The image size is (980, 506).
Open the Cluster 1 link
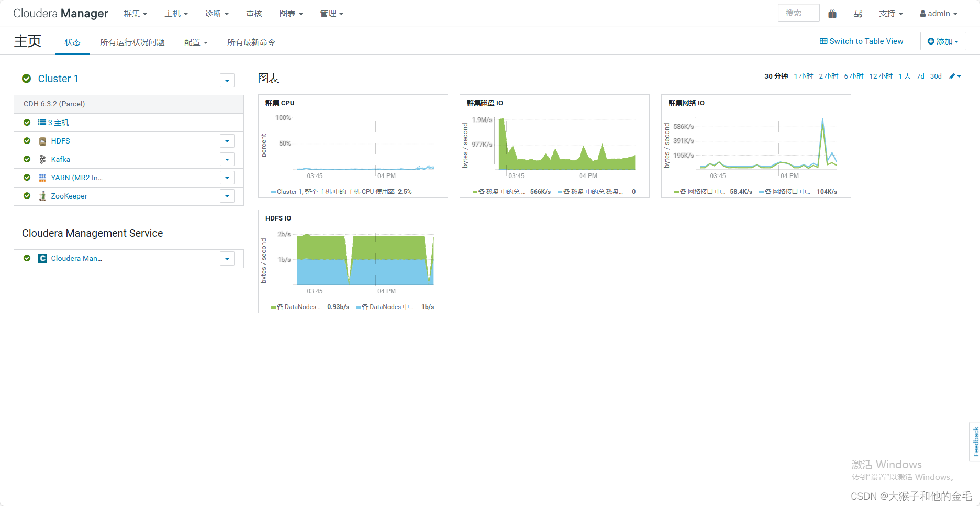(x=58, y=79)
